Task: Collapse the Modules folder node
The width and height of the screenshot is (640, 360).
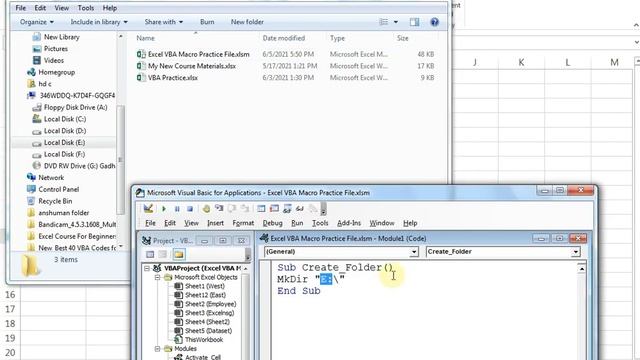Action: (x=158, y=349)
